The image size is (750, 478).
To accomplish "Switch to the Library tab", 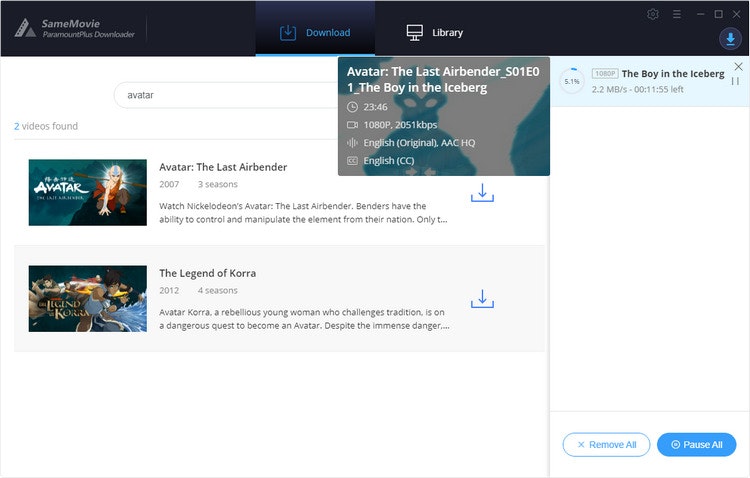I will pos(435,33).
